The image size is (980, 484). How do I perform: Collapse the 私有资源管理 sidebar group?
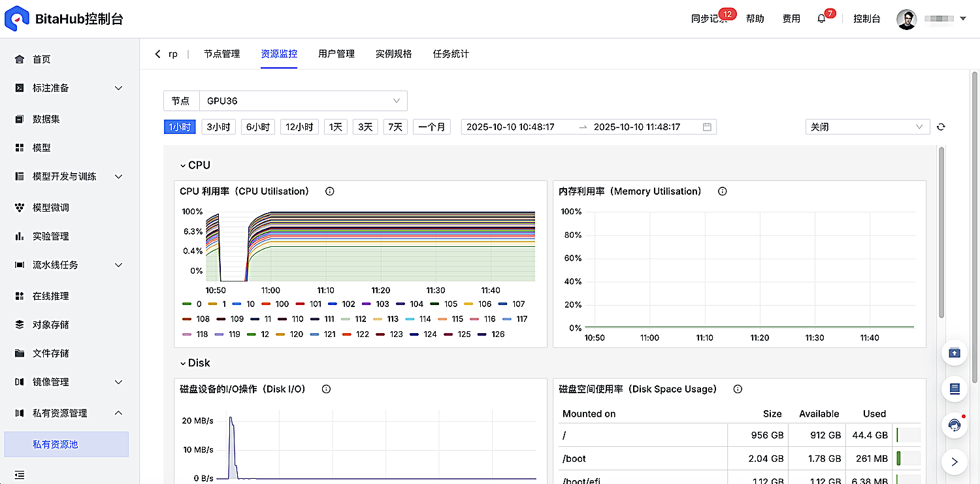point(69,413)
